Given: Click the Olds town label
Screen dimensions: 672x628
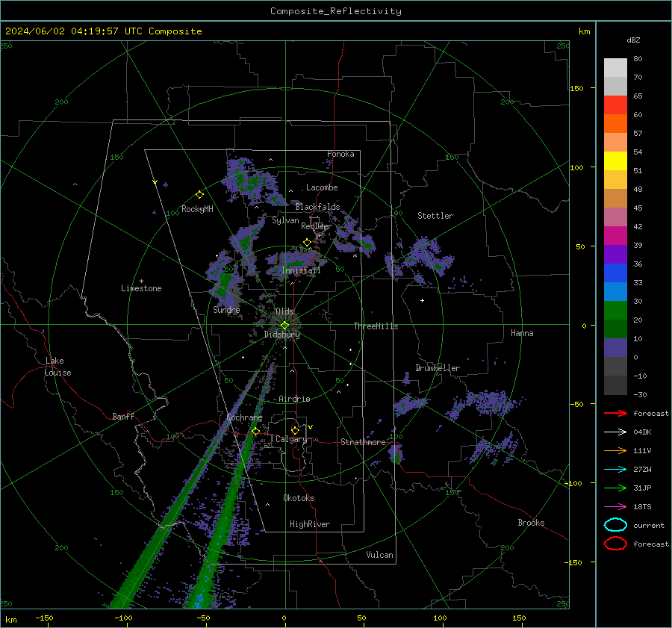Looking at the screenshot, I should click(284, 311).
